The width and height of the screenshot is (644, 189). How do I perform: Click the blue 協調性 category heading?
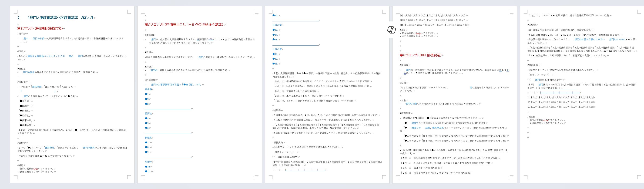pos(148,114)
